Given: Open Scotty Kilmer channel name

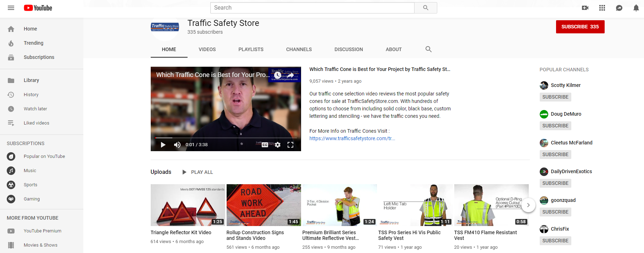Looking at the screenshot, I should click(566, 85).
